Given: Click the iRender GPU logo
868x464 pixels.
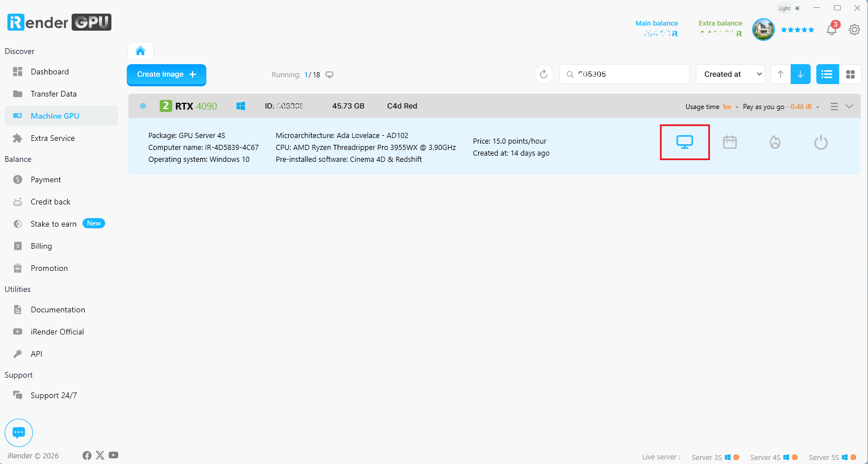Looking at the screenshot, I should pyautogui.click(x=59, y=22).
